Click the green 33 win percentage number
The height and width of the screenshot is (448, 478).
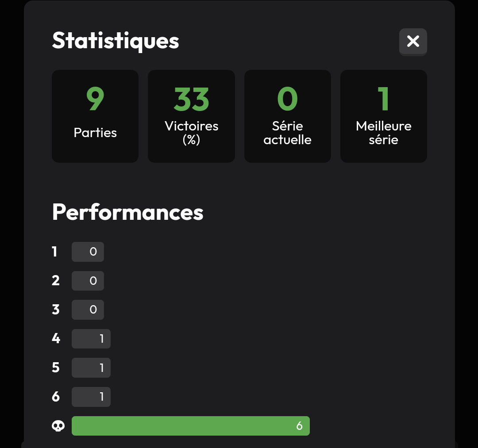click(x=192, y=99)
